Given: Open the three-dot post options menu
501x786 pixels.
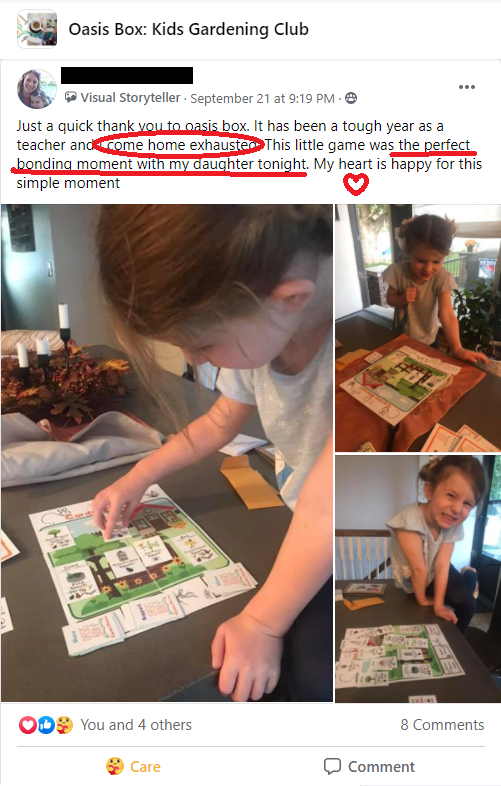Looking at the screenshot, I should point(466,87).
